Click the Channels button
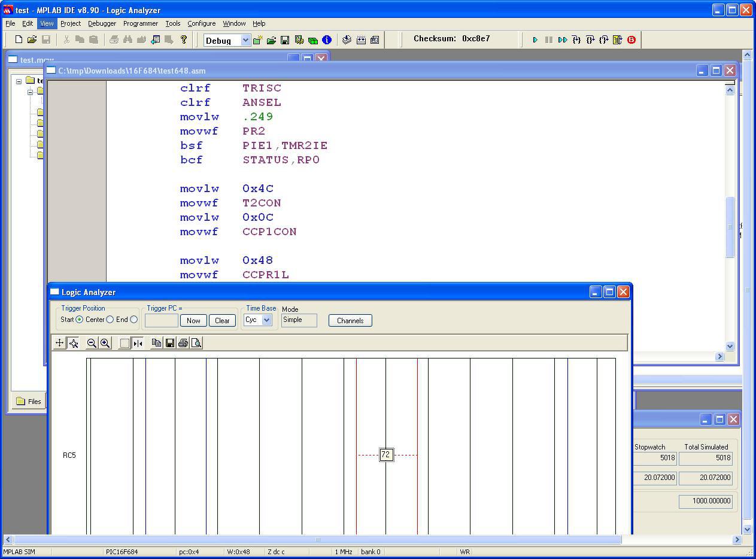756x559 pixels. [350, 321]
